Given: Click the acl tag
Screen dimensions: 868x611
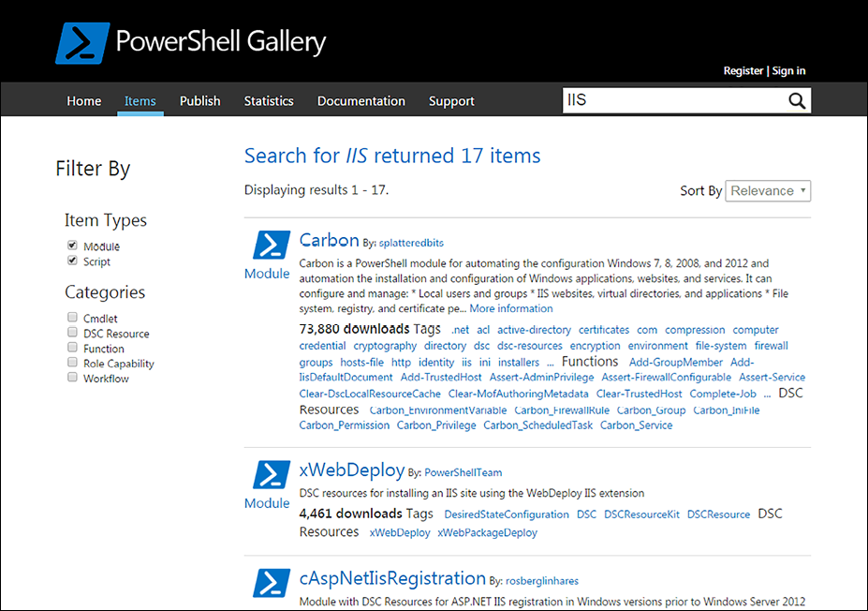Looking at the screenshot, I should 483,330.
